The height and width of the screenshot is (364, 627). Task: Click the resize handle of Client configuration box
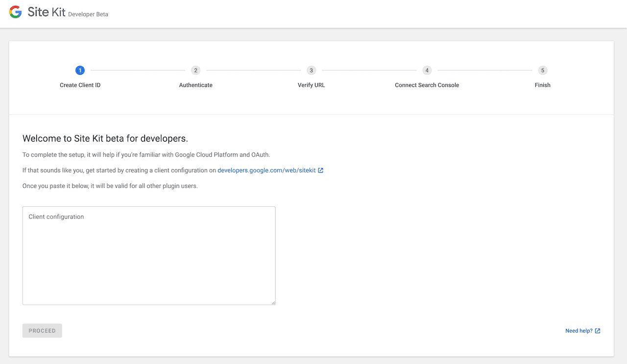coord(273,302)
